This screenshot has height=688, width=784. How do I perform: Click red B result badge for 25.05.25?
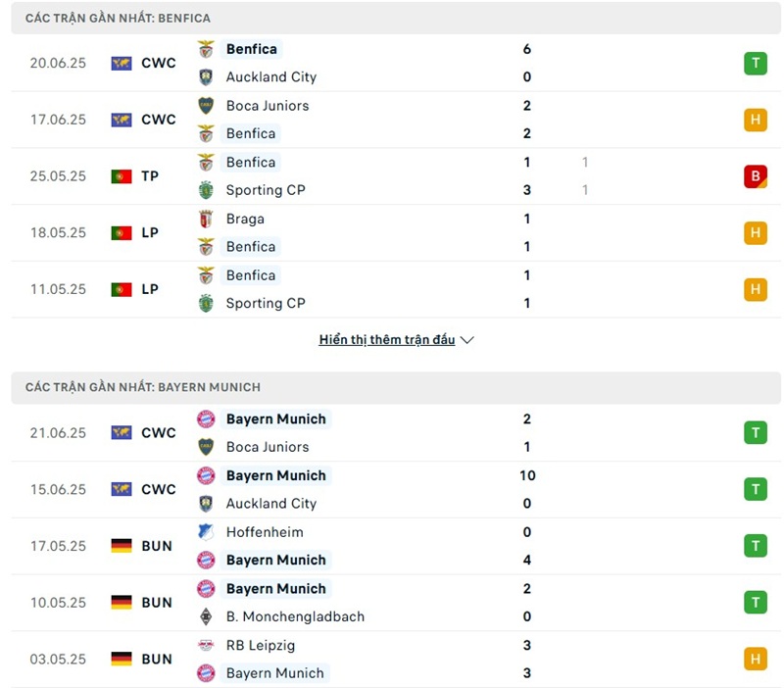(755, 176)
